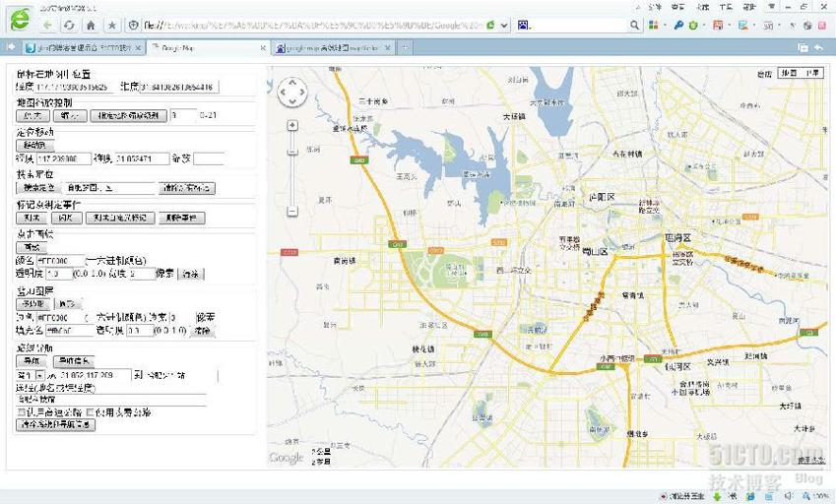Click the favorites star icon
Image resolution: width=836 pixels, height=504 pixels.
(x=112, y=25)
